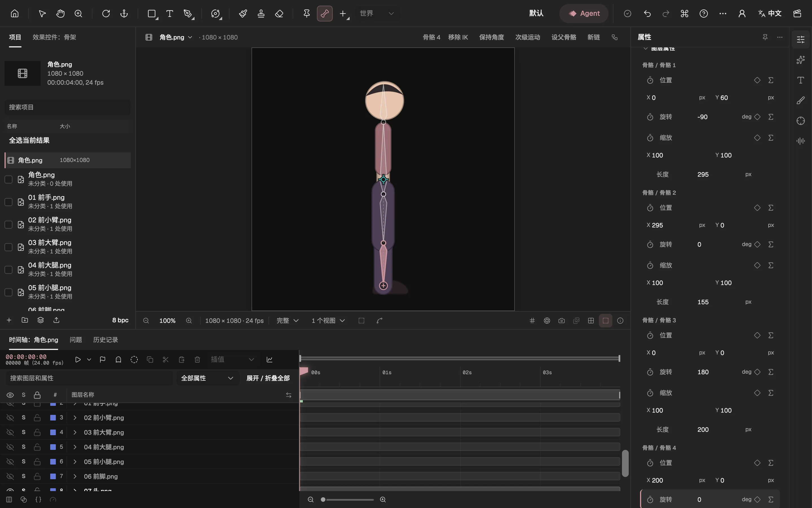812x508 pixels.
Task: Click the Home icon in the toolbar
Action: pyautogui.click(x=14, y=14)
